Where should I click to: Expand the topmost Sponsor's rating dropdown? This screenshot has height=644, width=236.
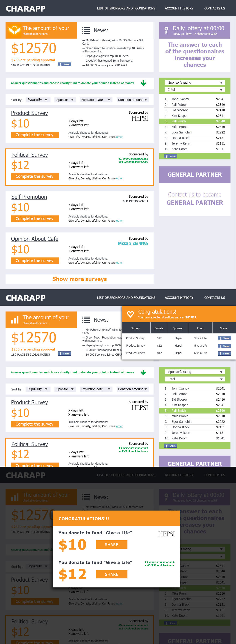pyautogui.click(x=195, y=82)
